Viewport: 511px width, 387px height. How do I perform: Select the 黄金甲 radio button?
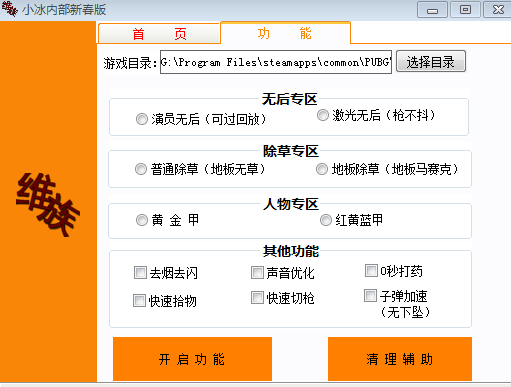[142, 220]
